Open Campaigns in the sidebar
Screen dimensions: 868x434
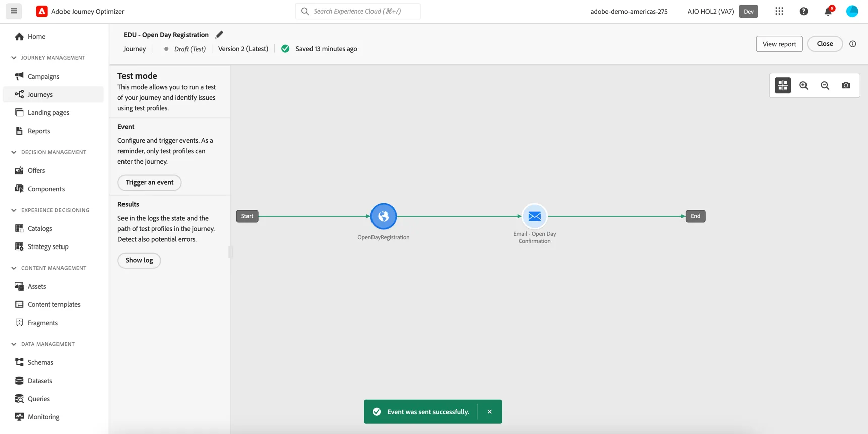[53, 76]
